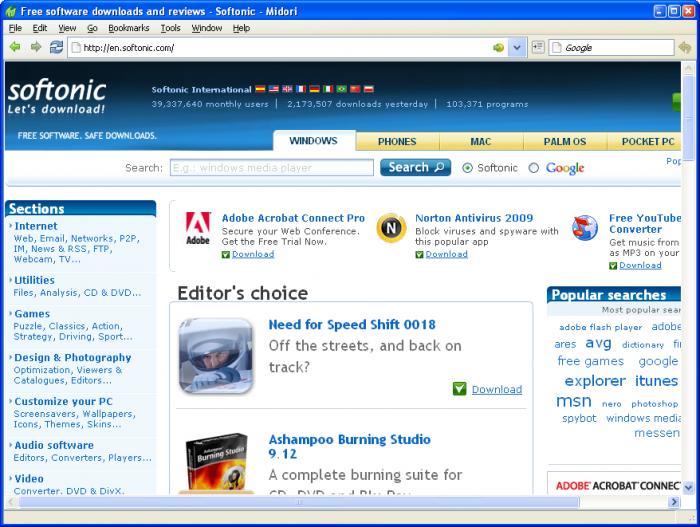Switch to the PALM OS tab
The height and width of the screenshot is (527, 700).
565,142
